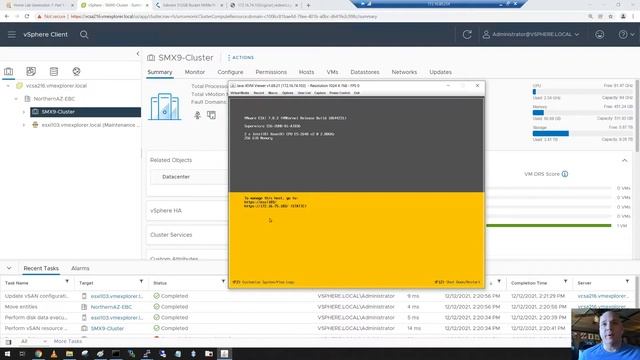Switch to Hosts and Clusters inventory view
The width and height of the screenshot is (640, 360).
click(x=9, y=71)
